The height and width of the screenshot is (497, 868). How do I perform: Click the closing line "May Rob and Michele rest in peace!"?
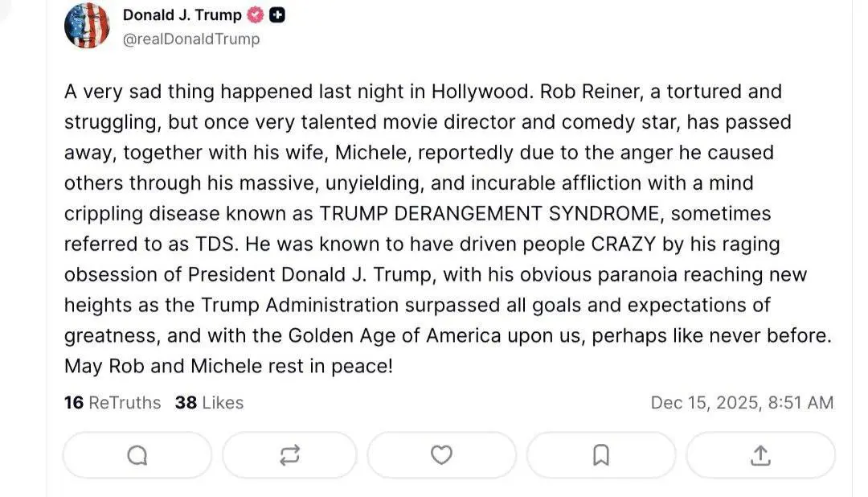click(x=228, y=367)
